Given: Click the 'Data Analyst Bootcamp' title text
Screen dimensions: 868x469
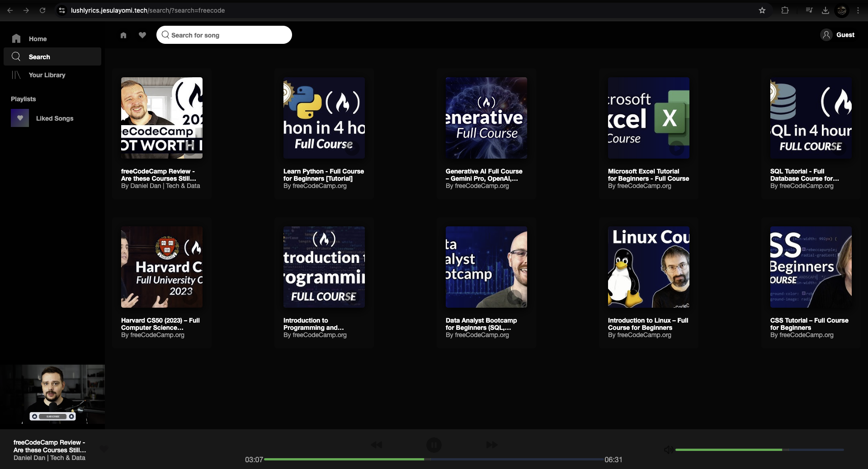Looking at the screenshot, I should coord(481,324).
